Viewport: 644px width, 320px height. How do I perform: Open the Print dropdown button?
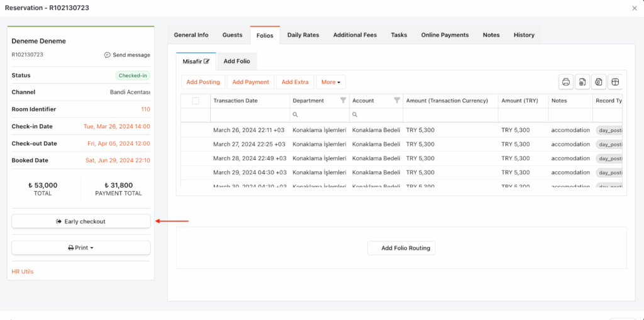[80, 248]
